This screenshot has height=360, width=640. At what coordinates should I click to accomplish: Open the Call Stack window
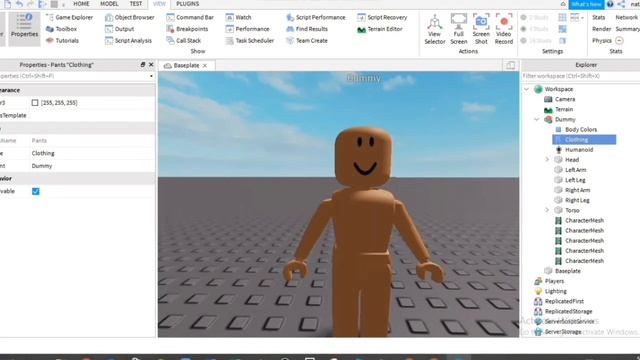pos(184,40)
